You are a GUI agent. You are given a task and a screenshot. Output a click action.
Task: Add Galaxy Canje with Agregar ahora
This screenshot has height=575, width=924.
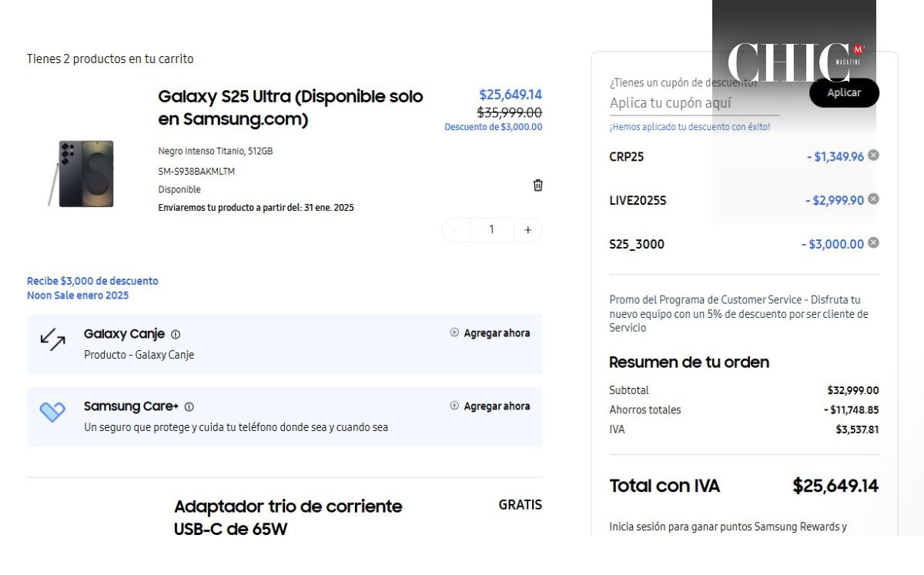click(490, 333)
